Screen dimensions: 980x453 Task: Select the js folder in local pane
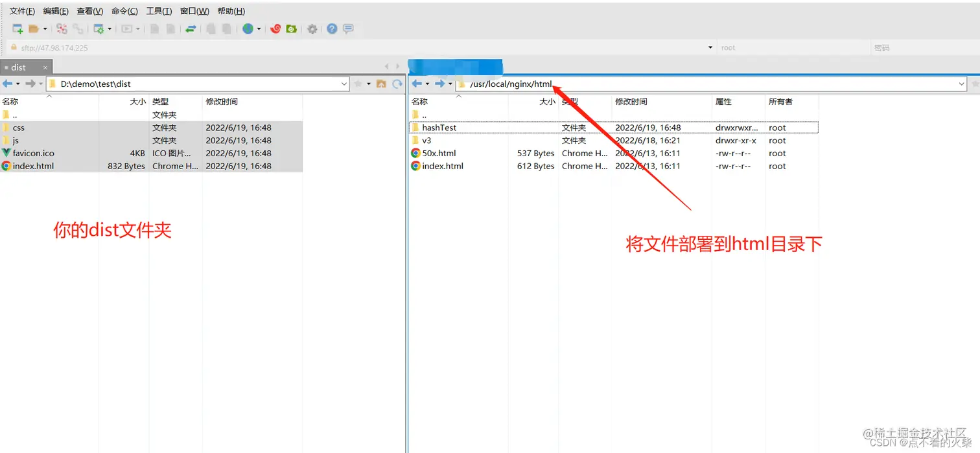coord(151,141)
